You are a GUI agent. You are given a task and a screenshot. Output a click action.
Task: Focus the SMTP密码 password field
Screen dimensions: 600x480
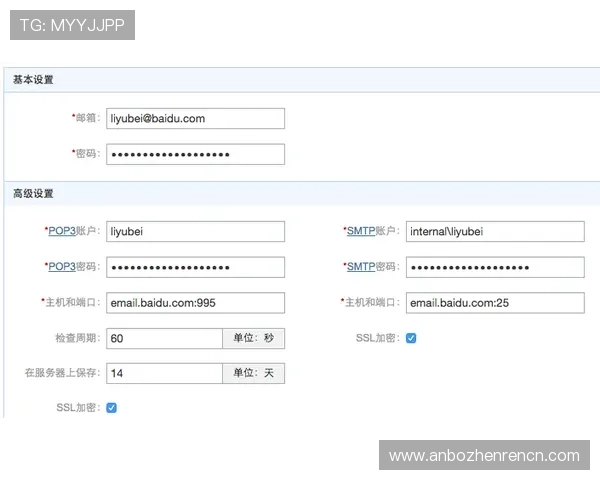494,267
